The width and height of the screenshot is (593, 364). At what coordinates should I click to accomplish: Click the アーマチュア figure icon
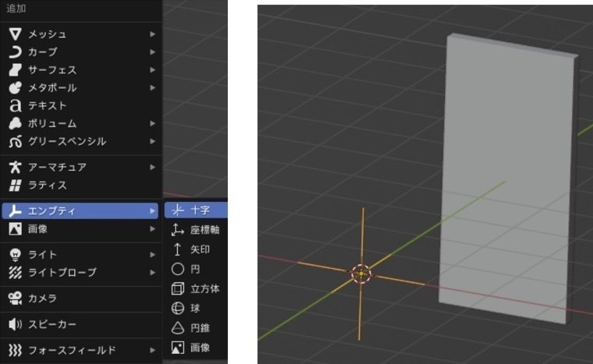tap(15, 167)
